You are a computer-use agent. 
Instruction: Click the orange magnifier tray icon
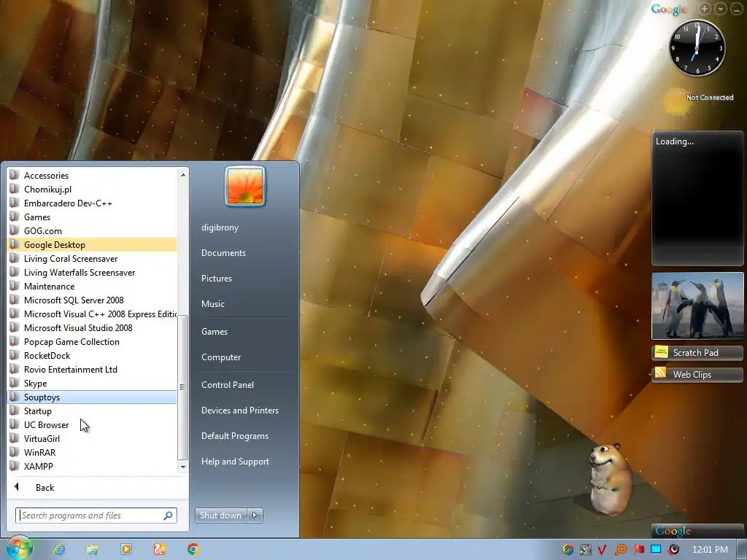pos(620,550)
